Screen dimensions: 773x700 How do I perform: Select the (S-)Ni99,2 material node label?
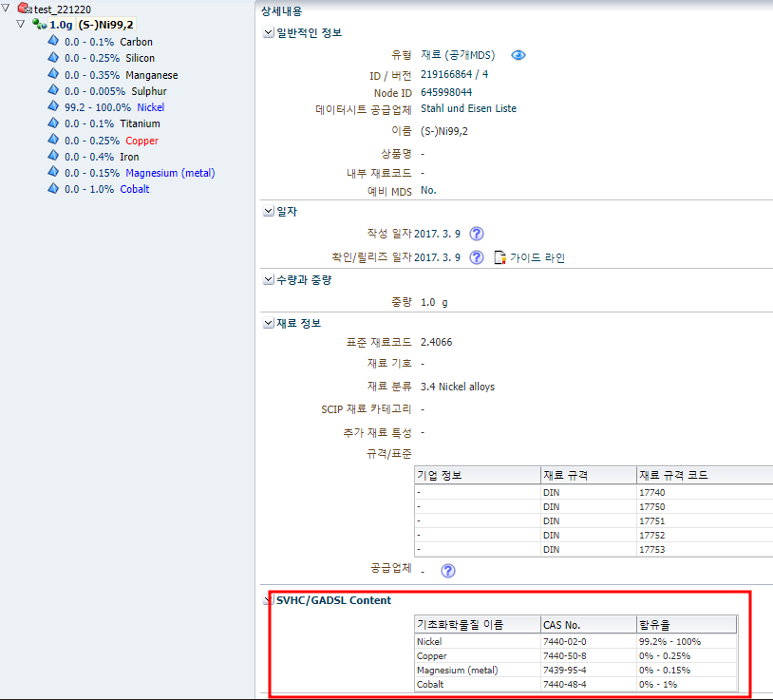(105, 25)
